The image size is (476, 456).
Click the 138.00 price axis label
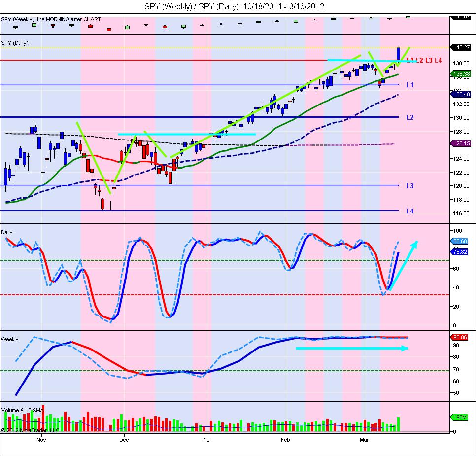pyautogui.click(x=461, y=63)
